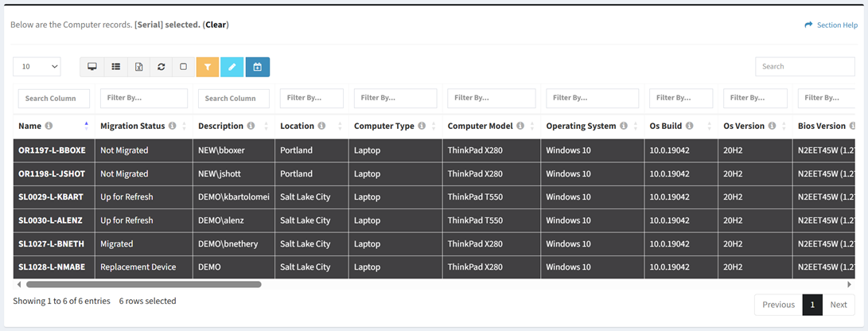The image size is (868, 331).
Task: Click the Computer Model column sort arrows
Action: [x=532, y=127]
